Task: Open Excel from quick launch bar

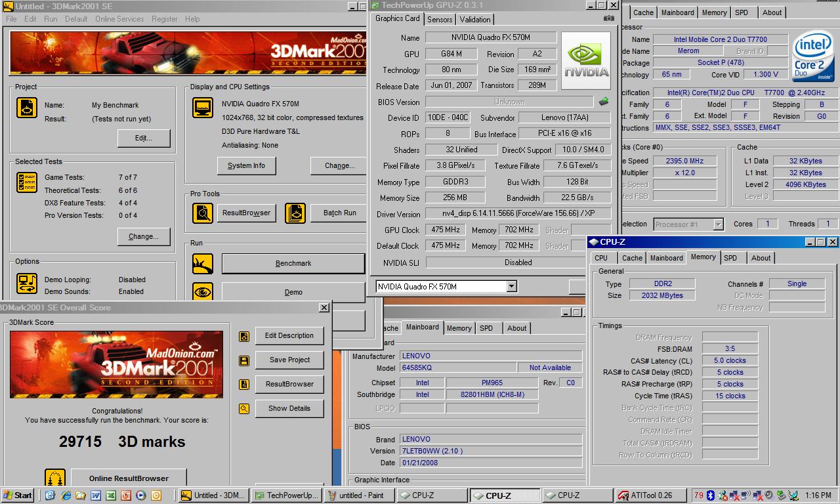Action: click(111, 495)
